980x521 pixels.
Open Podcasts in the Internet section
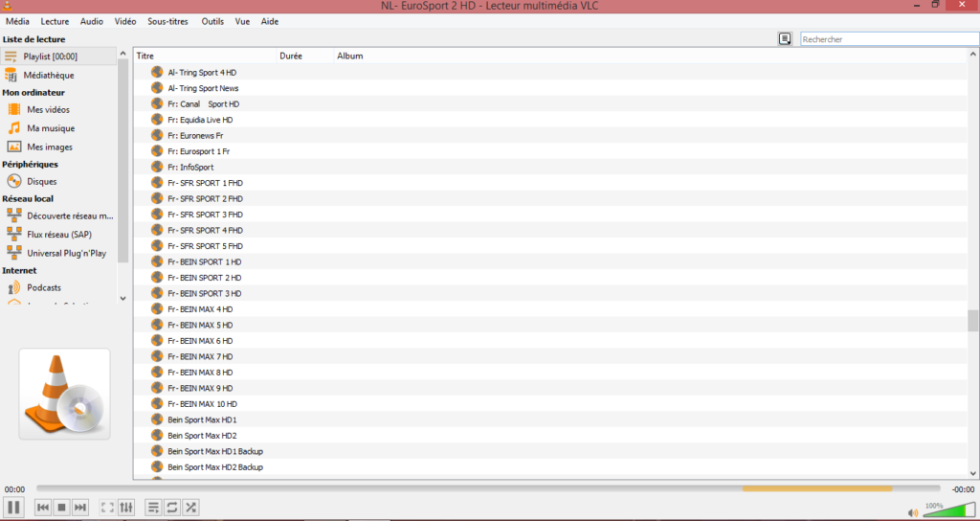click(x=44, y=287)
